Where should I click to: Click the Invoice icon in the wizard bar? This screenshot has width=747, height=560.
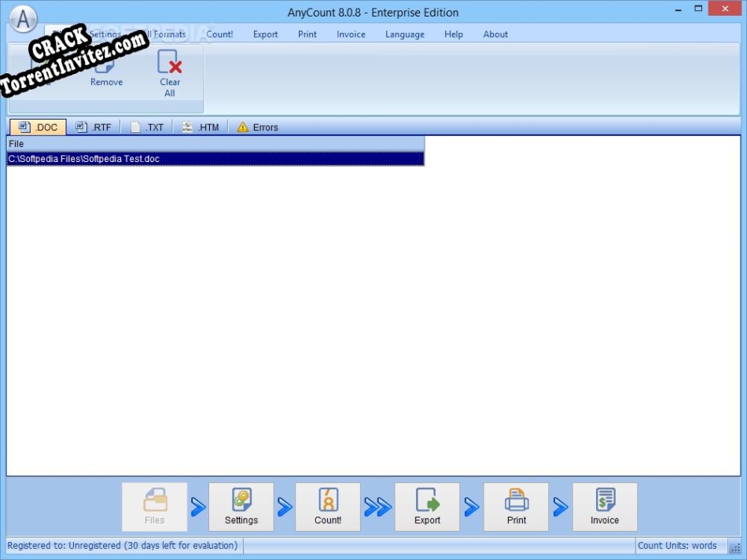point(605,507)
